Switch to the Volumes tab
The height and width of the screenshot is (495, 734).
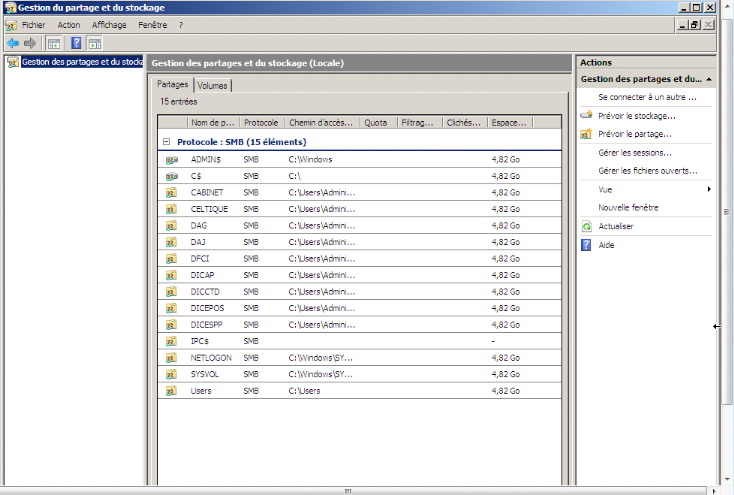point(212,85)
